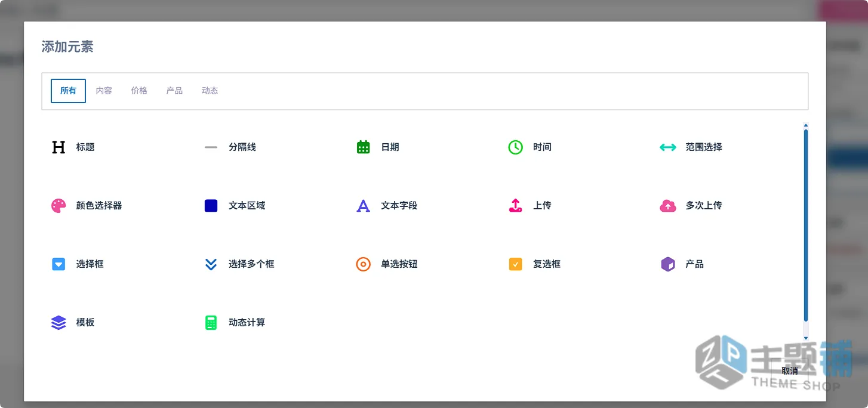
Task: Click the green clock icon for 时间
Action: pyautogui.click(x=515, y=147)
